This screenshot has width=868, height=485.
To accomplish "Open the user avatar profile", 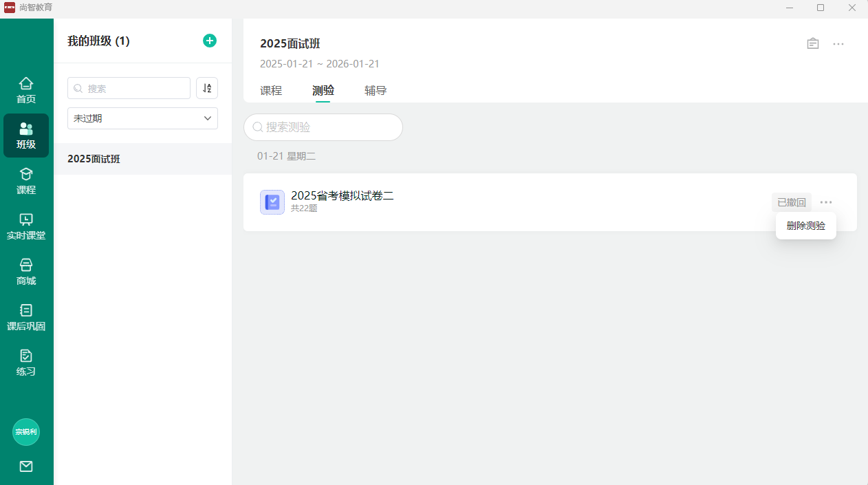I will tap(26, 432).
